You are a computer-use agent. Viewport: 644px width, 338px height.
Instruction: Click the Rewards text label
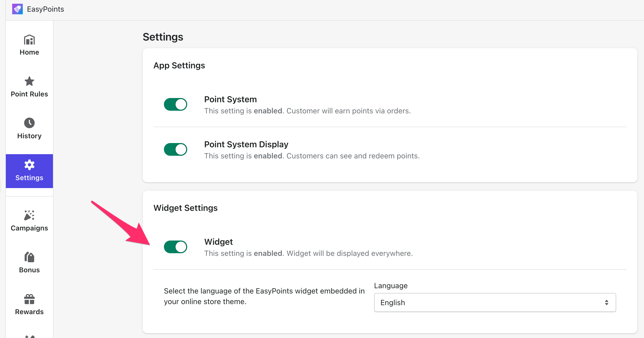click(x=29, y=312)
